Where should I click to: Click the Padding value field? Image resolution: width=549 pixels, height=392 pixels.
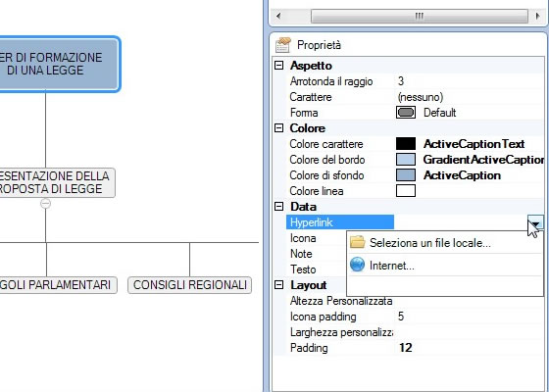click(470, 348)
